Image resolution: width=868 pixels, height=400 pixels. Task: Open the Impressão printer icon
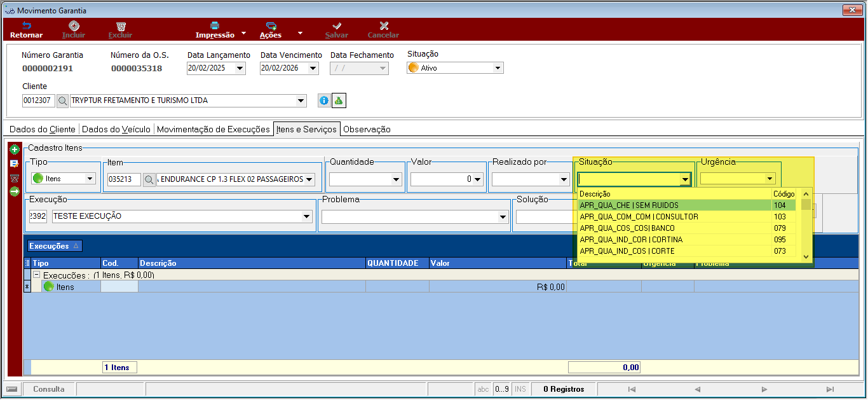(215, 25)
